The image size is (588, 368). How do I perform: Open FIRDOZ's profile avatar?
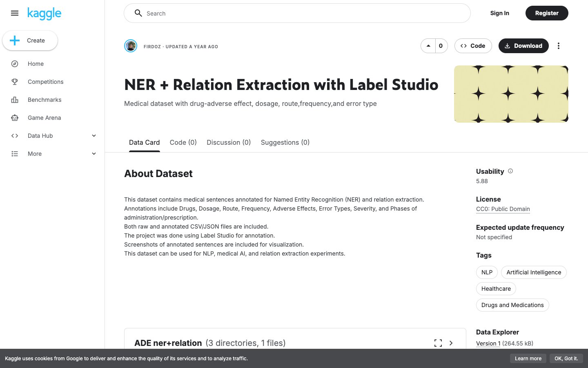point(131,46)
